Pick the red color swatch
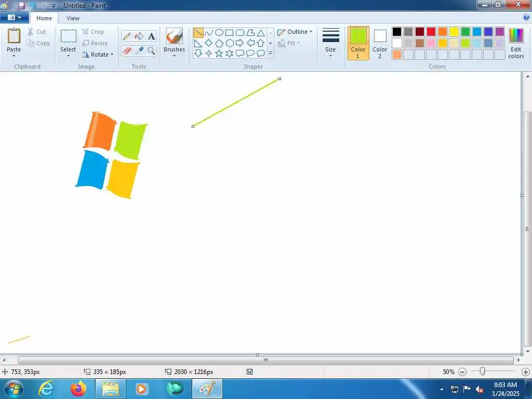 coord(431,32)
